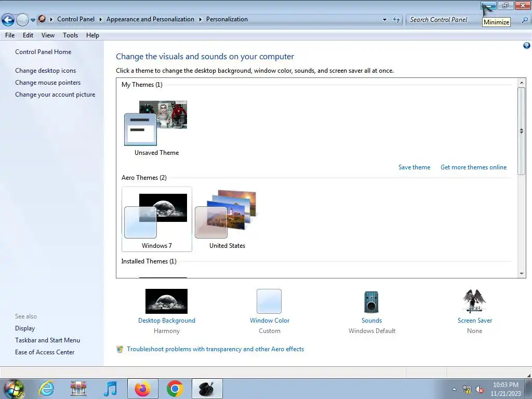Open the Tools menu
The width and height of the screenshot is (532, 399).
tap(70, 35)
